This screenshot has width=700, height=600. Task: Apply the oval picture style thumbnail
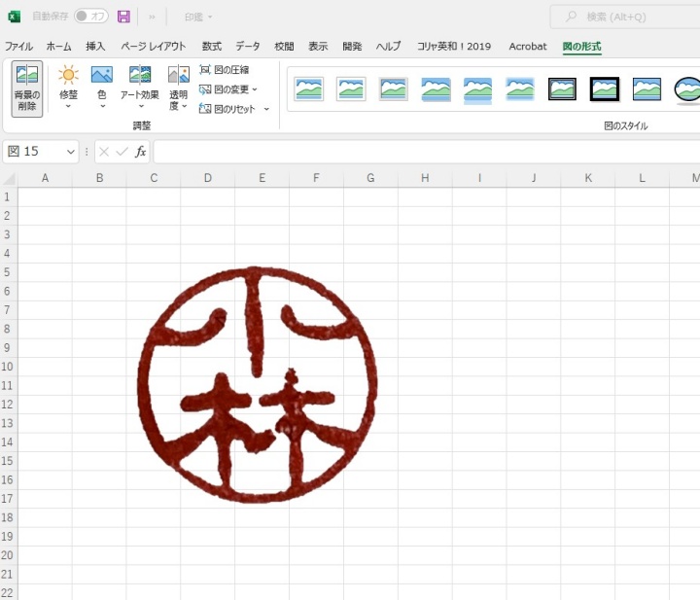click(x=687, y=89)
